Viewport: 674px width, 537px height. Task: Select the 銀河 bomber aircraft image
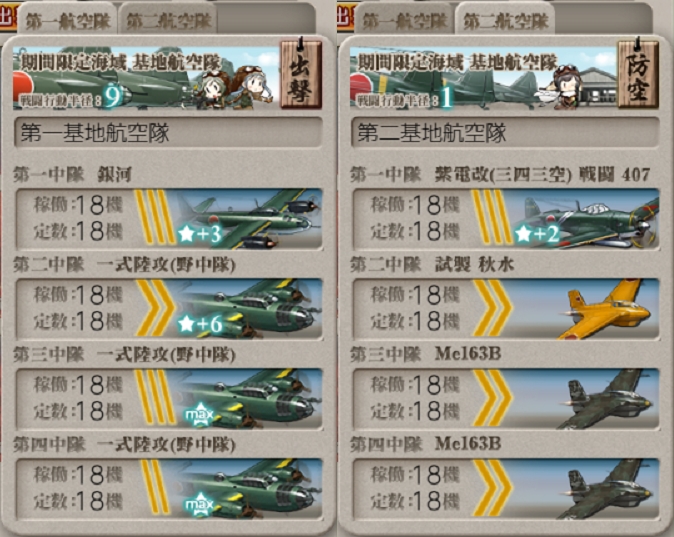[249, 219]
